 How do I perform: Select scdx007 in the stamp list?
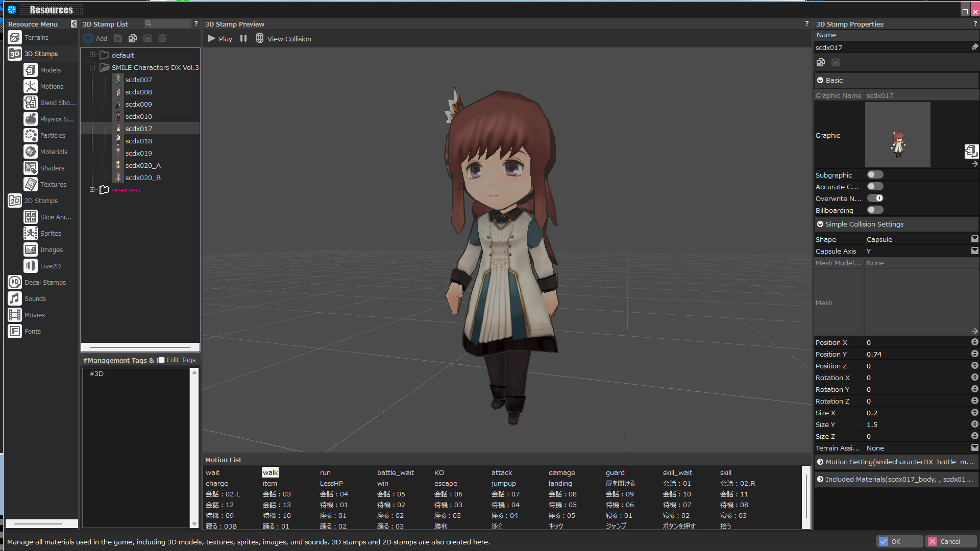click(x=139, y=80)
